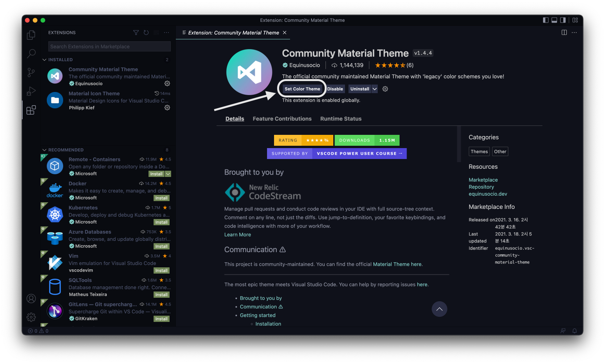This screenshot has width=605, height=364.
Task: Open the Repository resource link
Action: (481, 187)
